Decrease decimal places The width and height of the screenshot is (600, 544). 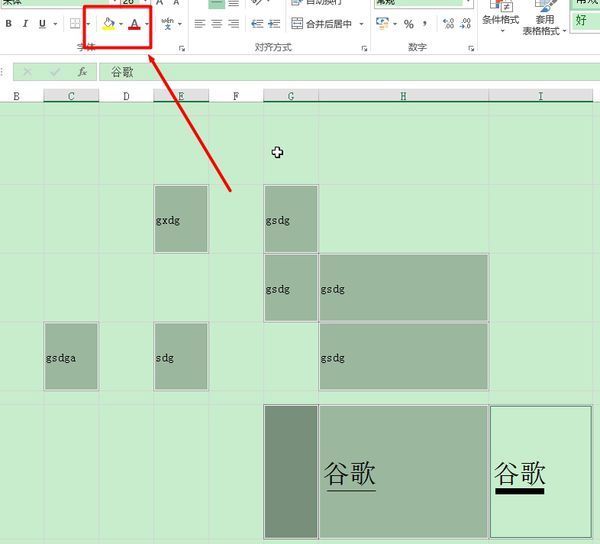[x=465, y=24]
